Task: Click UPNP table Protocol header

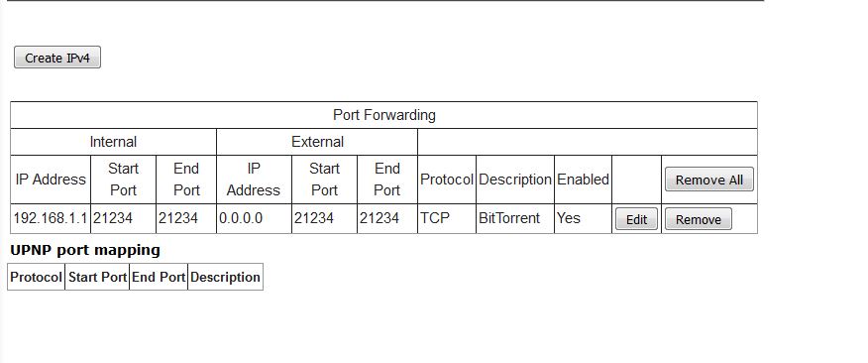Action: [x=36, y=277]
